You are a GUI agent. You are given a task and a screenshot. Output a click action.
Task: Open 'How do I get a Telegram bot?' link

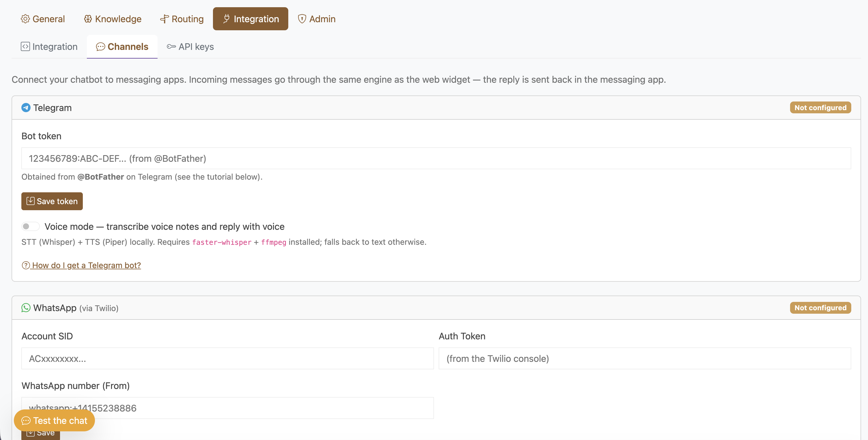point(81,265)
